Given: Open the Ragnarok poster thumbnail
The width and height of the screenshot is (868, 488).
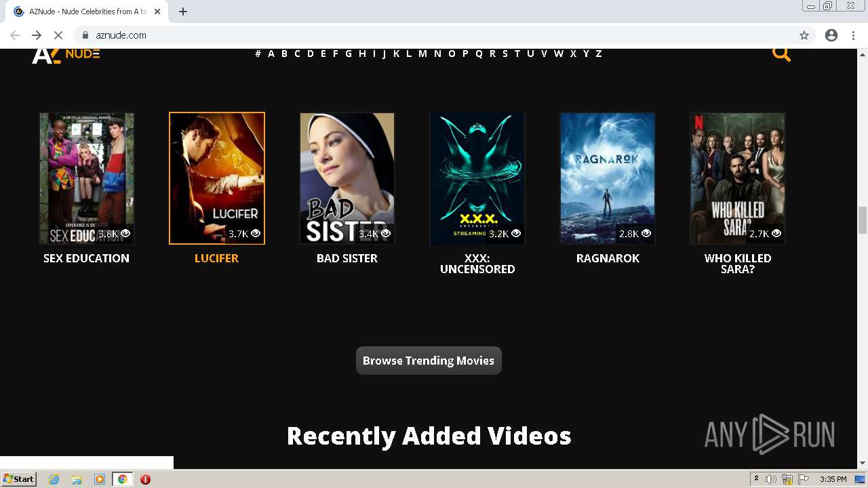Looking at the screenshot, I should click(608, 178).
